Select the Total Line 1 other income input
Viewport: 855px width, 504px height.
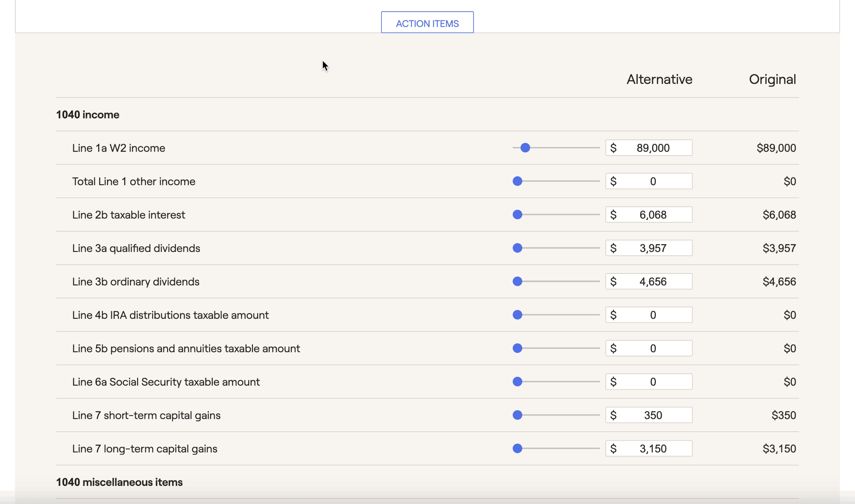click(649, 181)
